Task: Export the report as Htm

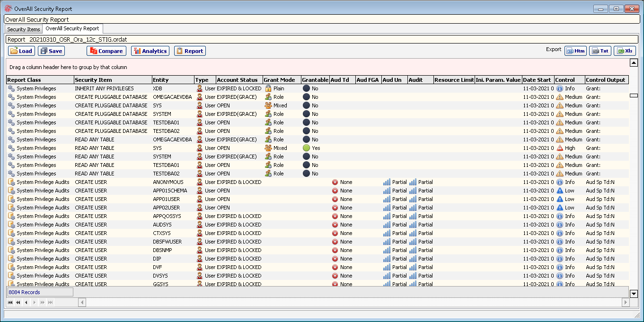Action: tap(575, 51)
